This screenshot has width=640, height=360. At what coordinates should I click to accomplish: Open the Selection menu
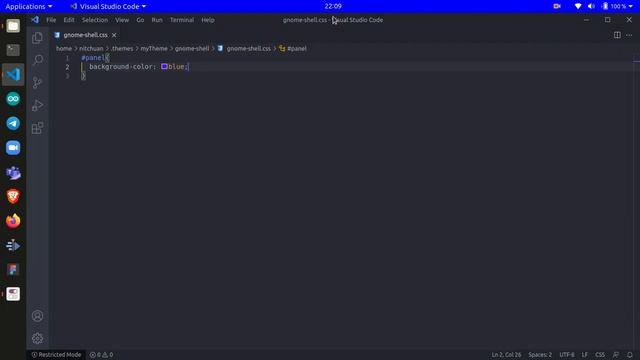point(95,20)
